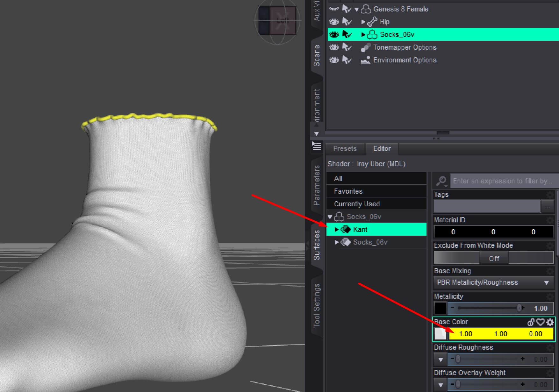Collapse Socks_06v in the Surfaces list
The height and width of the screenshot is (392, 559).
pyautogui.click(x=330, y=217)
